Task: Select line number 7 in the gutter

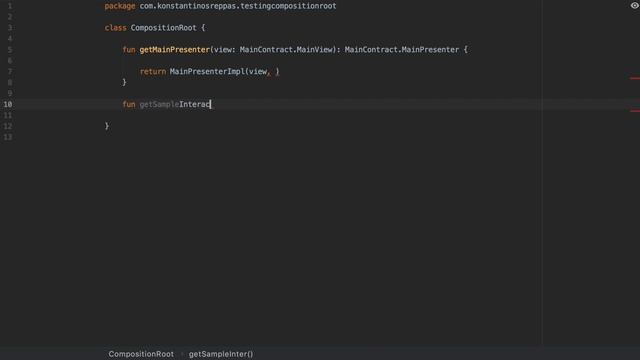Action: pos(10,71)
